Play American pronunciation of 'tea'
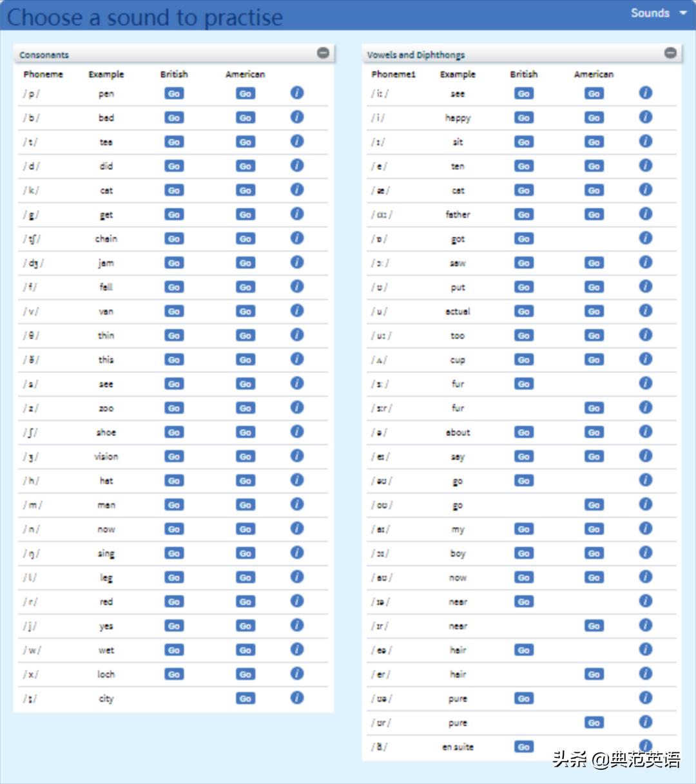This screenshot has width=696, height=784. coord(246,142)
